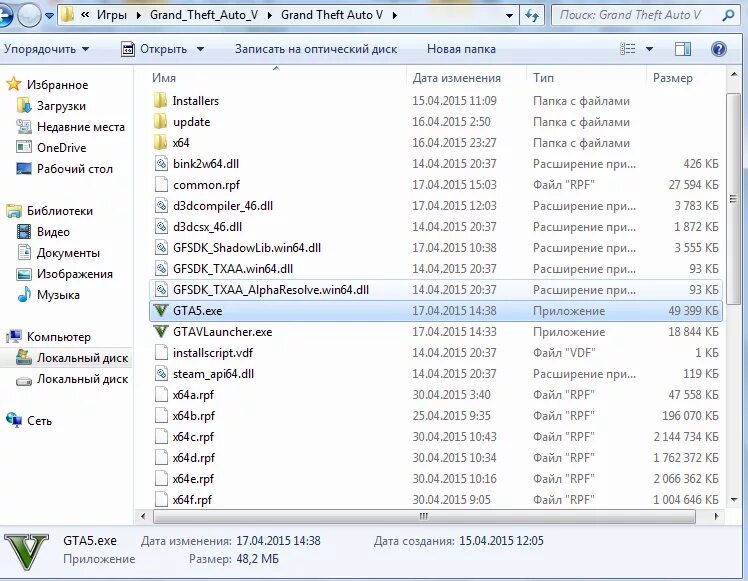Click the x64 folder icon
The width and height of the screenshot is (748, 581).
click(x=161, y=143)
